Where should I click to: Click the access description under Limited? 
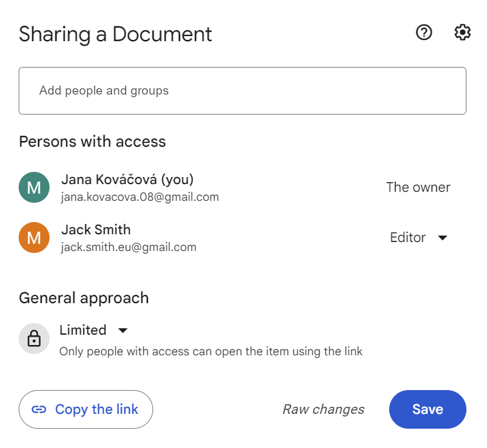pos(211,351)
